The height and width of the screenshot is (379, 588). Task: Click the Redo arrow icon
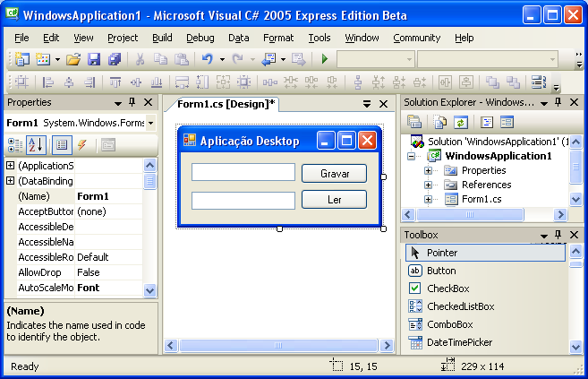(x=237, y=59)
